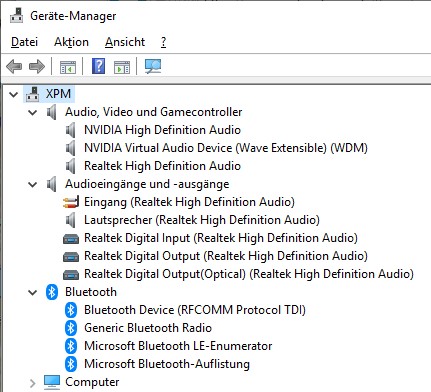Viewport: 431px width, 392px height.
Task: Collapse the Bluetooth category
Action: pos(32,293)
